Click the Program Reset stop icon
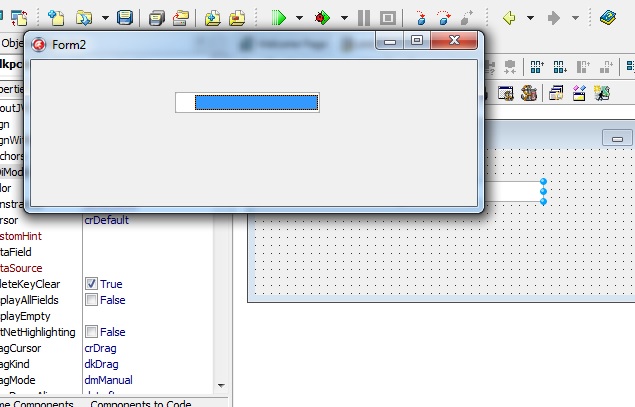 [x=387, y=18]
